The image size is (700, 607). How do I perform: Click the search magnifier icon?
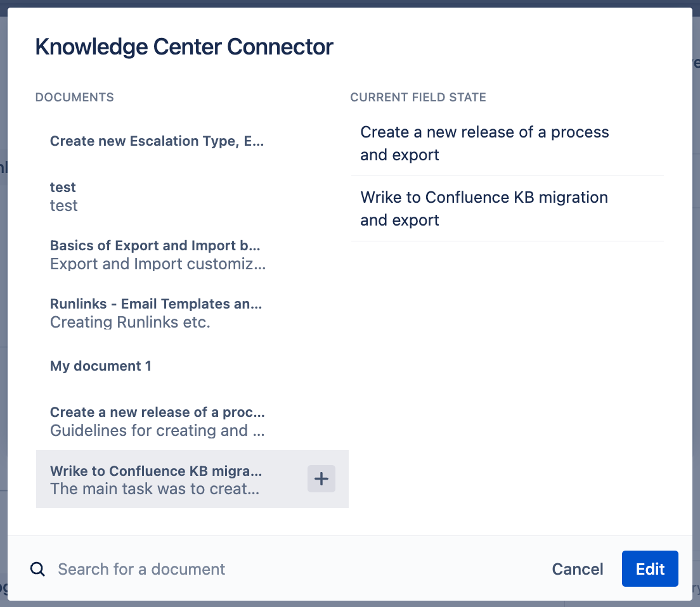37,569
